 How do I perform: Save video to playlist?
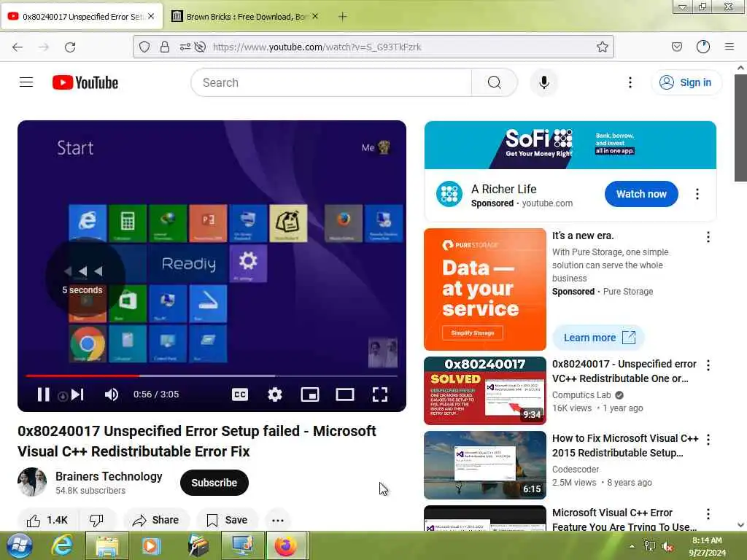pos(228,520)
